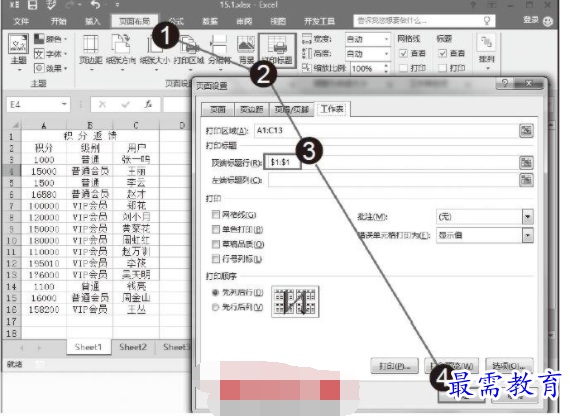Image resolution: width=570 pixels, height=416 pixels.
Task: Click the range selector for top title rows
Action: coord(526,162)
